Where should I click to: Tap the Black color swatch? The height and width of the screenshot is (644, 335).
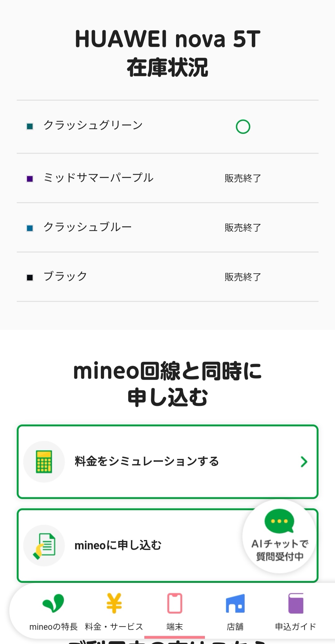click(x=30, y=277)
